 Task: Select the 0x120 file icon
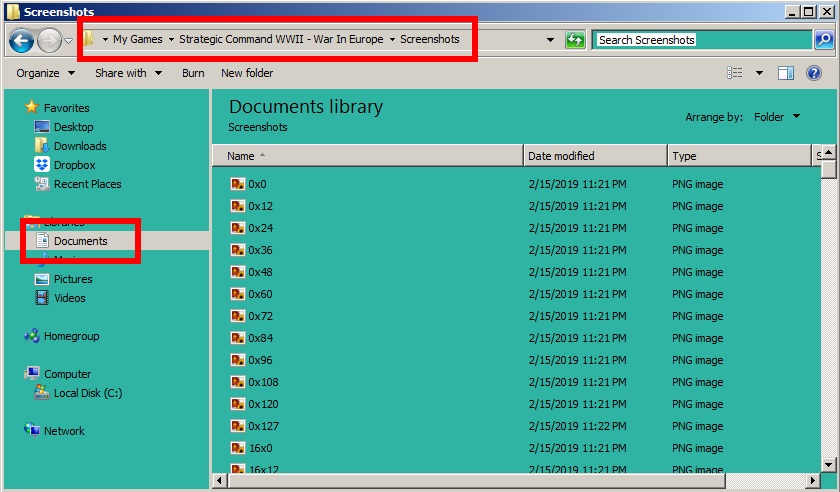237,404
